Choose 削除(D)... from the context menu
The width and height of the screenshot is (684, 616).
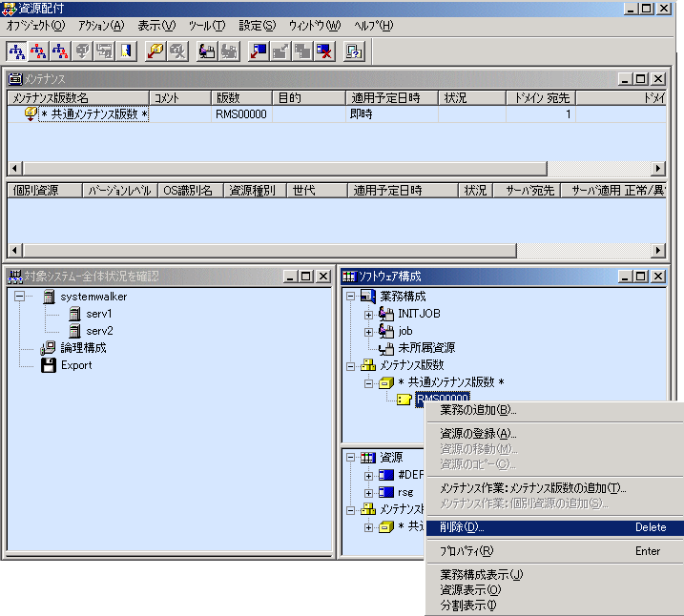(x=462, y=527)
